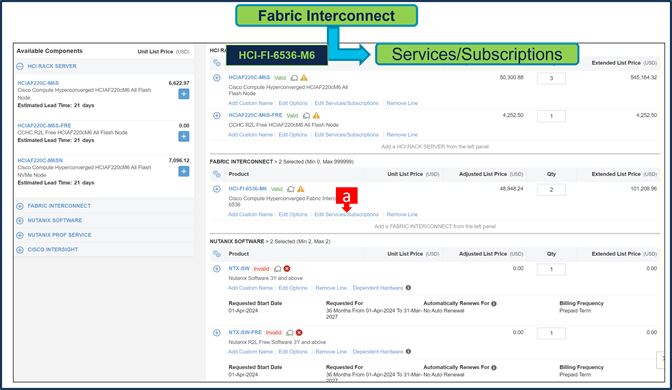This screenshot has width=672, height=390.
Task: Select the 48,948.24 adjusted list price value
Action: [x=511, y=189]
